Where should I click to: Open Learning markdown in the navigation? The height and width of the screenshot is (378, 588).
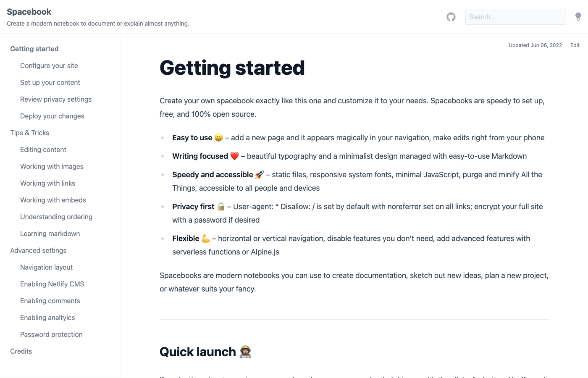point(50,234)
